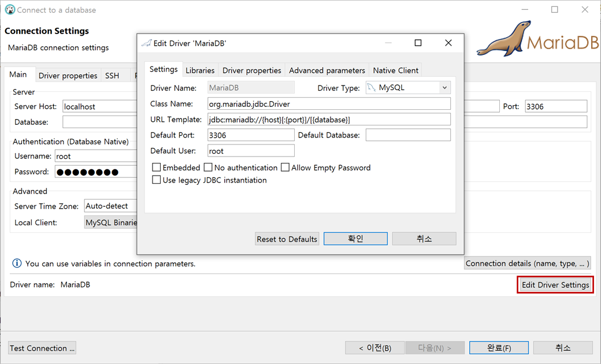This screenshot has height=364, width=601.
Task: Click the Server Host field
Action: pyautogui.click(x=99, y=106)
